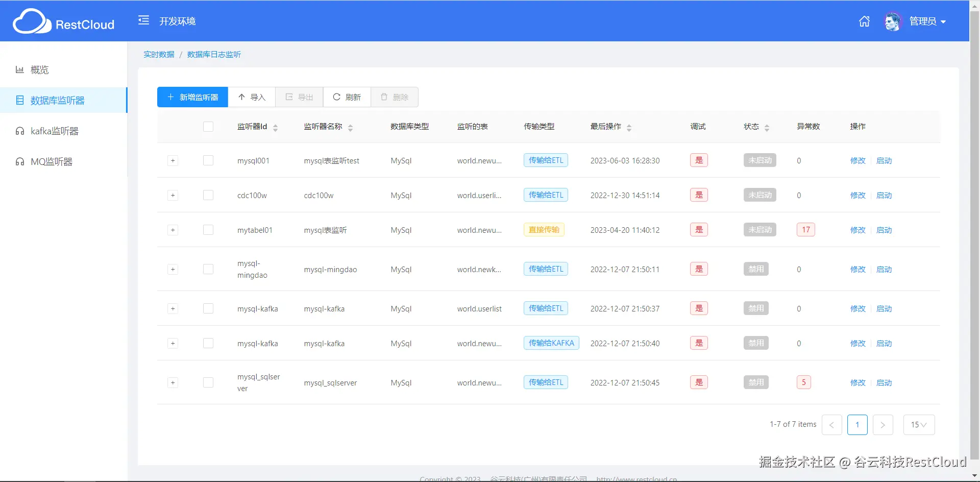Open the 15 page size dropdown
Screen dimensions: 980x482
tap(919, 425)
